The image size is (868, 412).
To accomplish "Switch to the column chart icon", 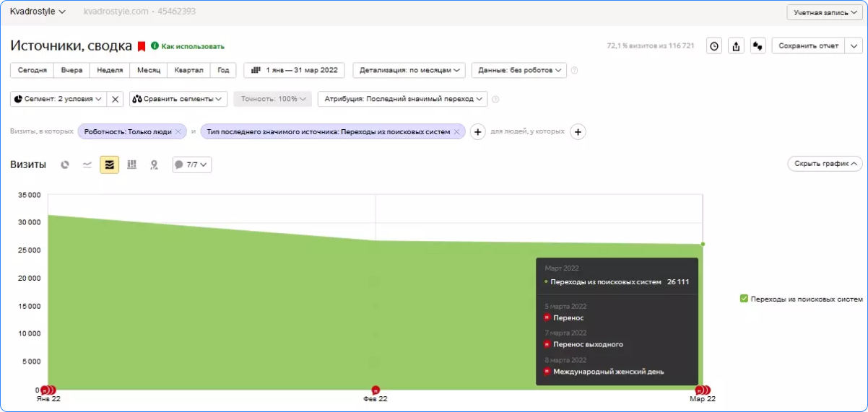I will click(x=131, y=165).
